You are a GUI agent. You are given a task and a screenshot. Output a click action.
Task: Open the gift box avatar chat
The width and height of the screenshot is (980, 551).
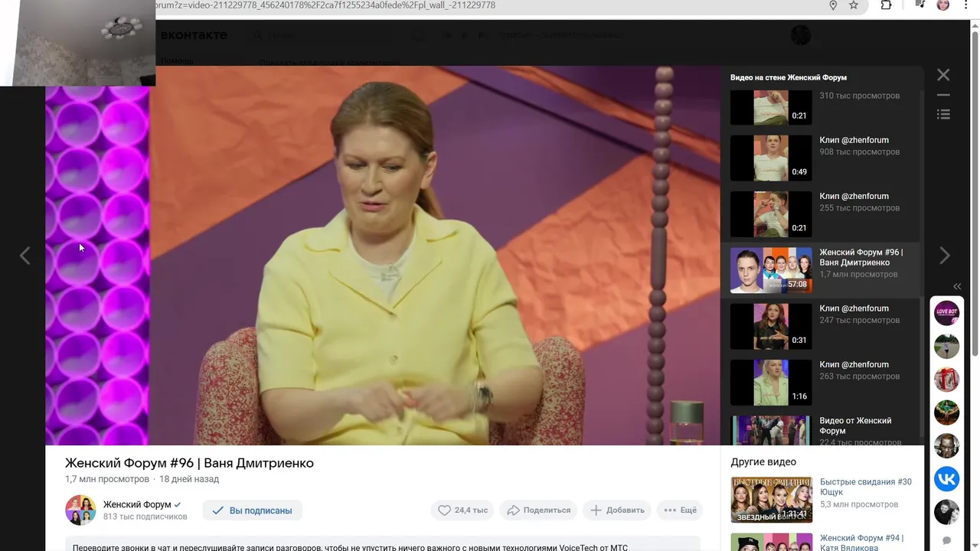(947, 380)
